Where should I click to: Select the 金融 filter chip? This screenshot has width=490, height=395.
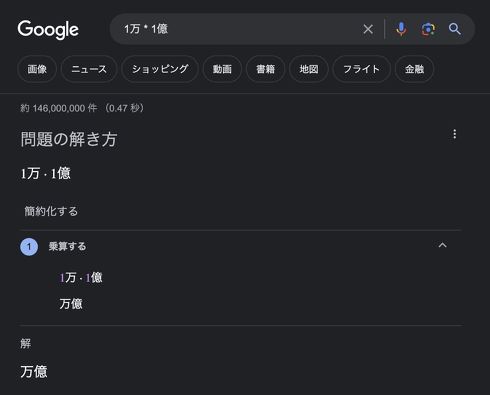[415, 69]
